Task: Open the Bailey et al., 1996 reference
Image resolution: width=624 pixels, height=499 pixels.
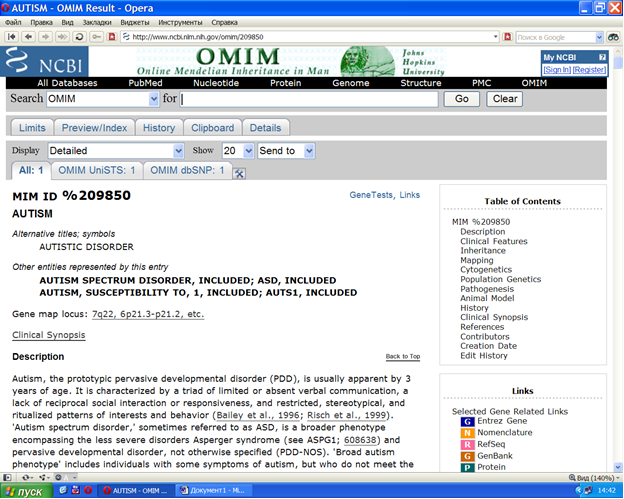Action: (x=258, y=415)
